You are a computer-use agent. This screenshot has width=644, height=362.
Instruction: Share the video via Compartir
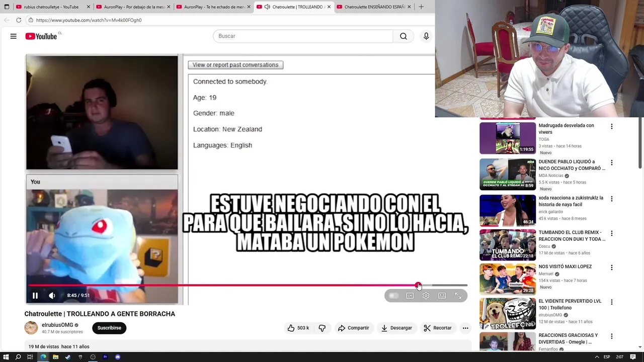pyautogui.click(x=353, y=328)
